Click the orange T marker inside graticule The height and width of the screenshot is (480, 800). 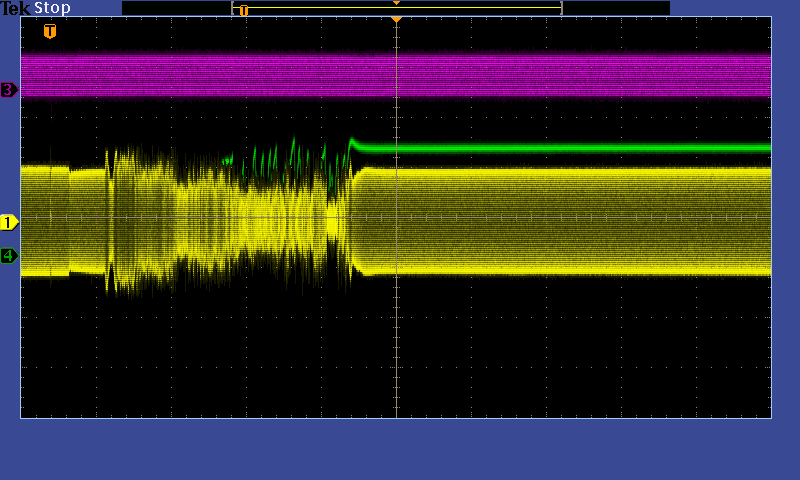coord(50,31)
